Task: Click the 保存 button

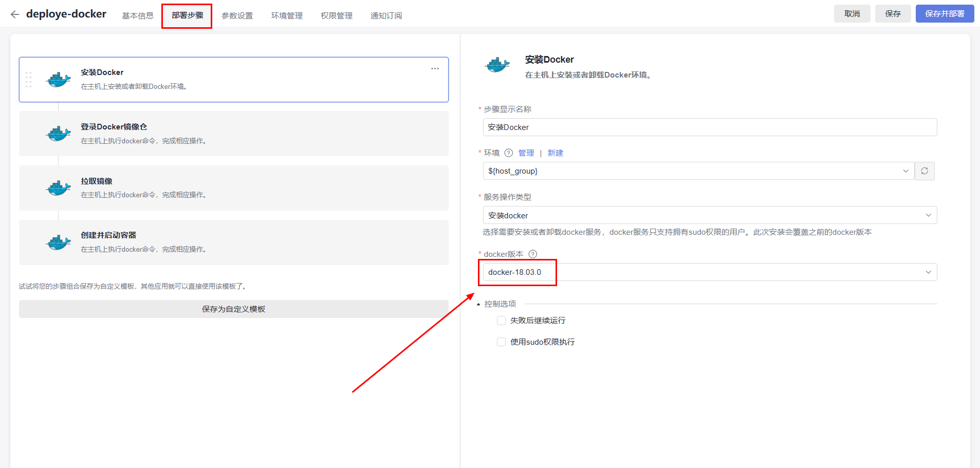Action: tap(893, 14)
